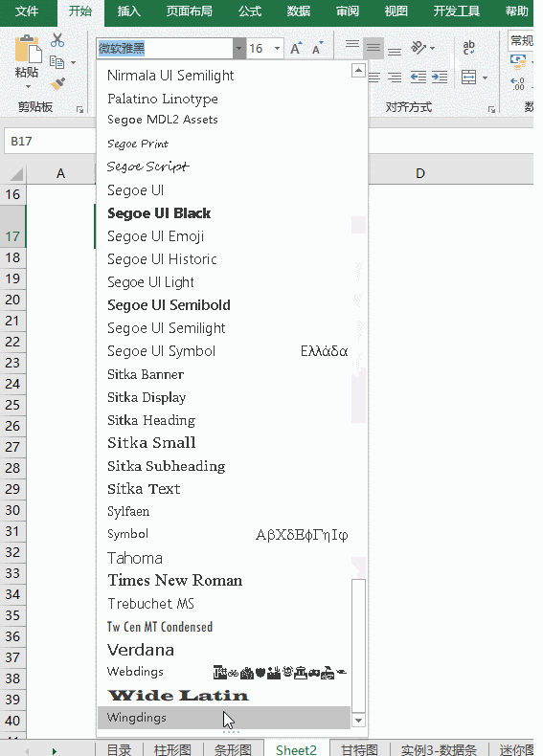Click the Increase Indent icon

[440, 78]
